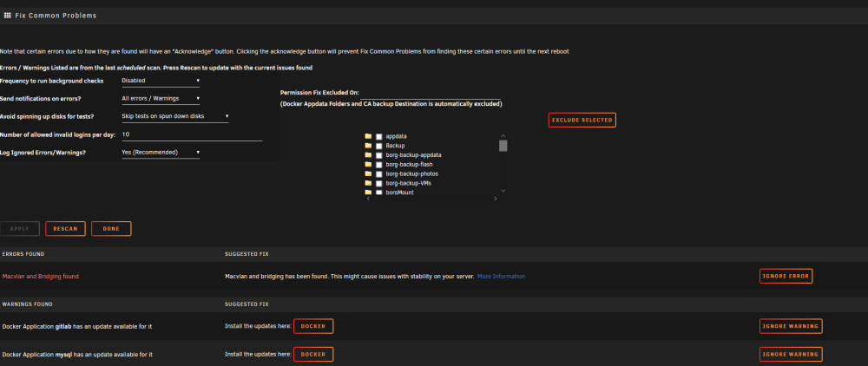Click the Docker button for mysql update
The width and height of the screenshot is (868, 366).
(313, 355)
